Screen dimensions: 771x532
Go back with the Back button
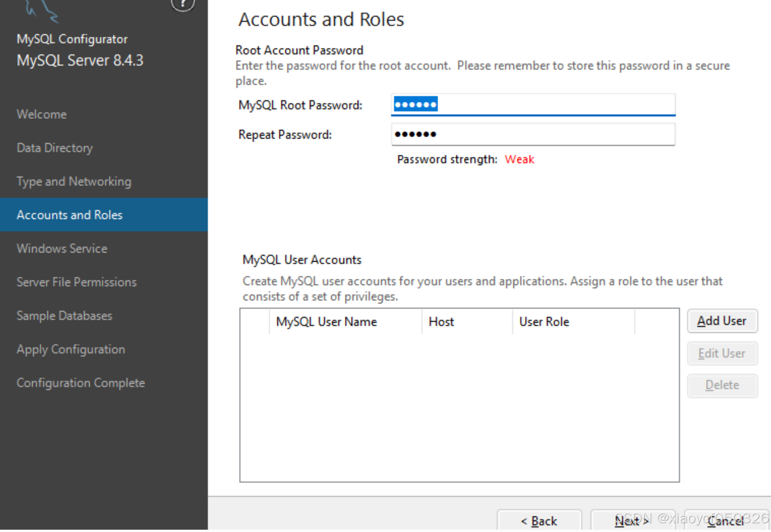(540, 521)
